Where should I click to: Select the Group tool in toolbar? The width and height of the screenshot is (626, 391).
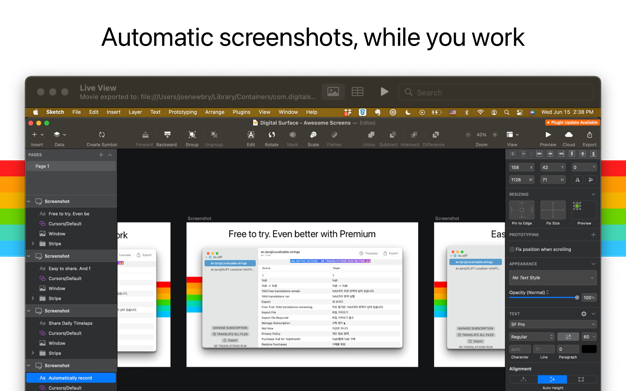[x=192, y=135]
